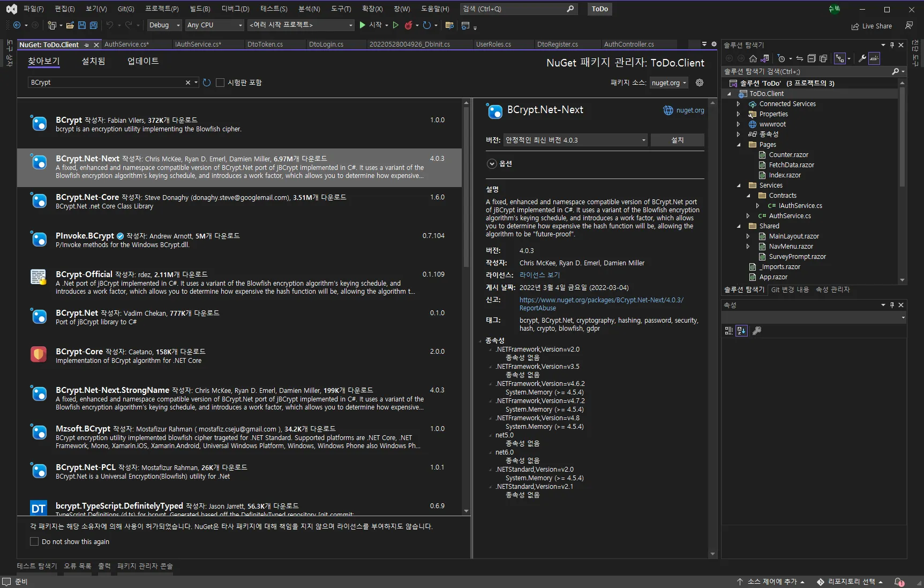Click the Hot Reload flame icon

[x=409, y=25]
